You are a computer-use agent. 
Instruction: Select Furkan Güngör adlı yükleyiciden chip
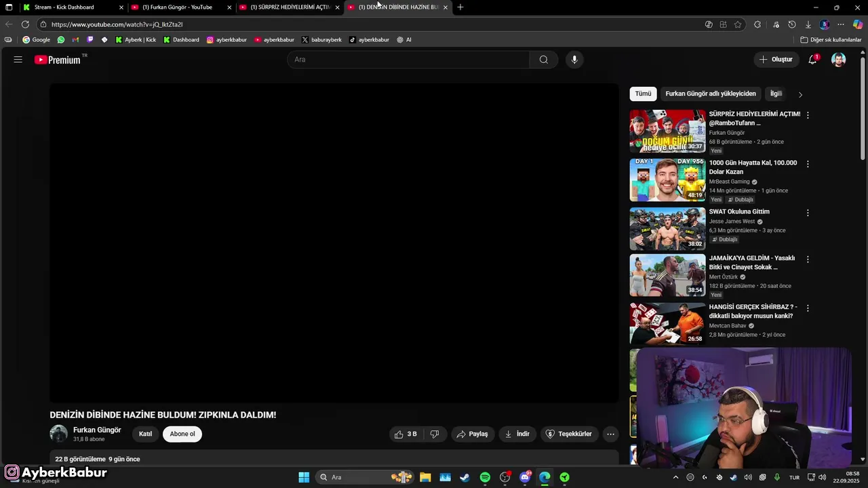point(711,94)
